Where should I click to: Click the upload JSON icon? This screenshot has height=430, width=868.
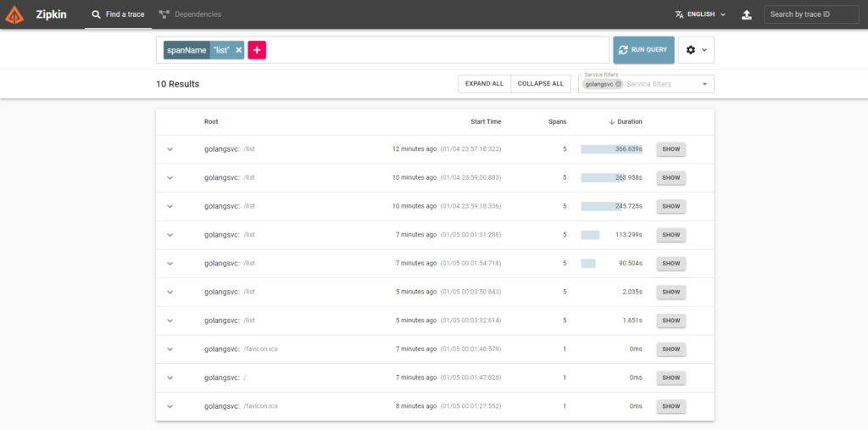(746, 14)
